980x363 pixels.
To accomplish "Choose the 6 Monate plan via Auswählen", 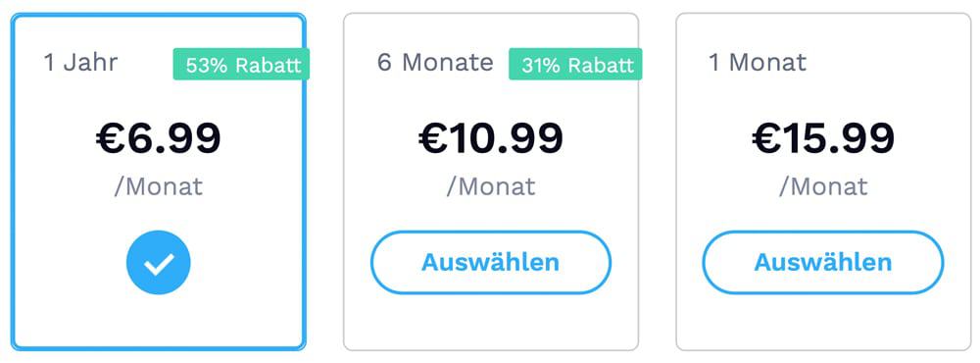I will 491,262.
